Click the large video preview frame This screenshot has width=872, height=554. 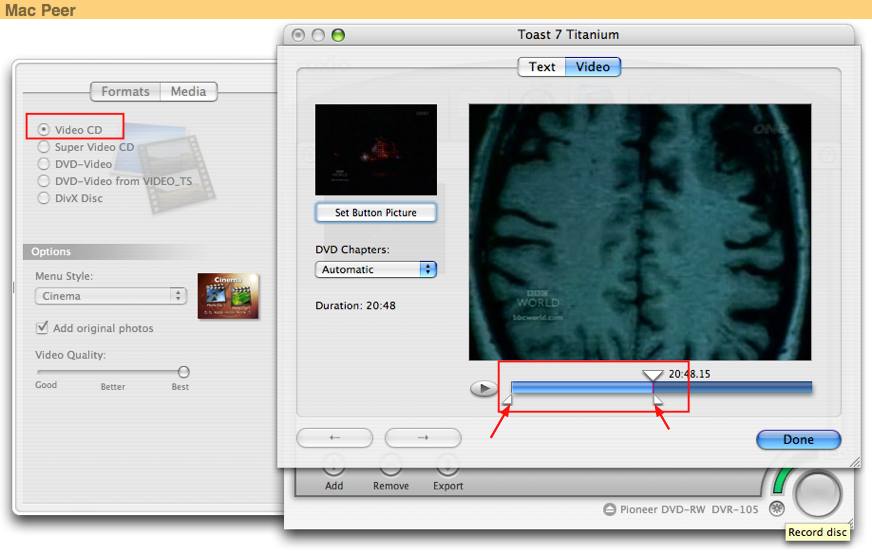pos(640,232)
